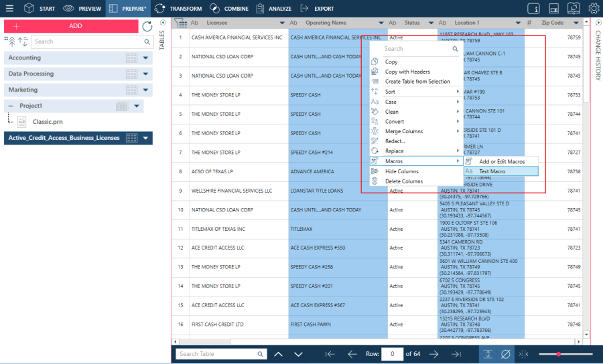Image resolution: width=603 pixels, height=364 pixels.
Task: Click the expand row height icon
Action: (488, 354)
